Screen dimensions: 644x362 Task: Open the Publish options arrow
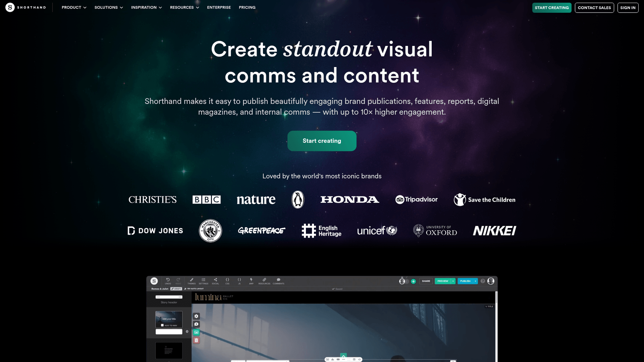pyautogui.click(x=475, y=281)
